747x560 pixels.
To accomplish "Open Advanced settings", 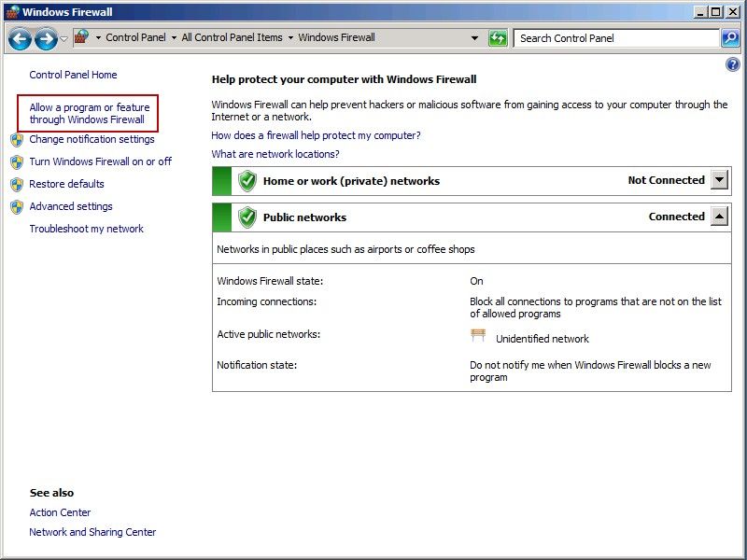I will pyautogui.click(x=71, y=206).
